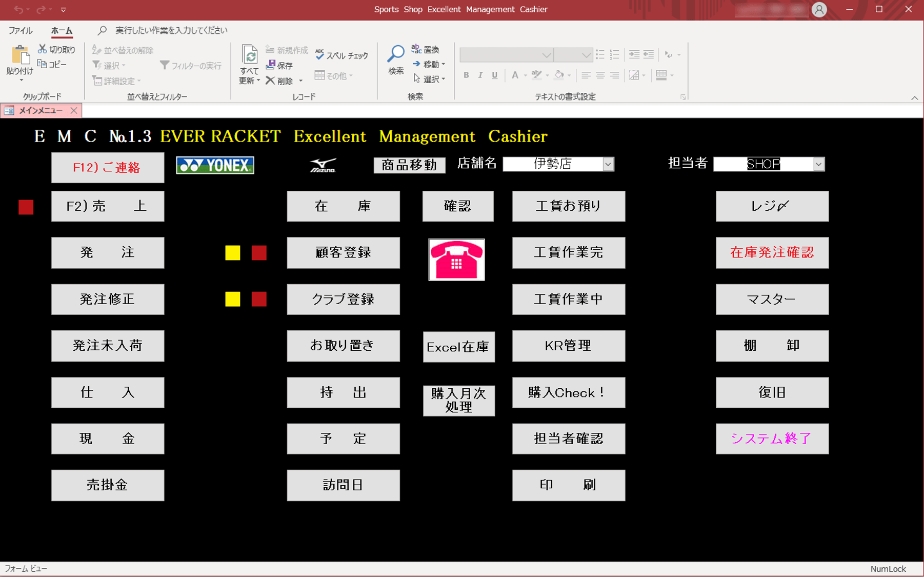Screen dimensions: 924x577
Task: Click the Delete record X icon
Action: (x=270, y=81)
